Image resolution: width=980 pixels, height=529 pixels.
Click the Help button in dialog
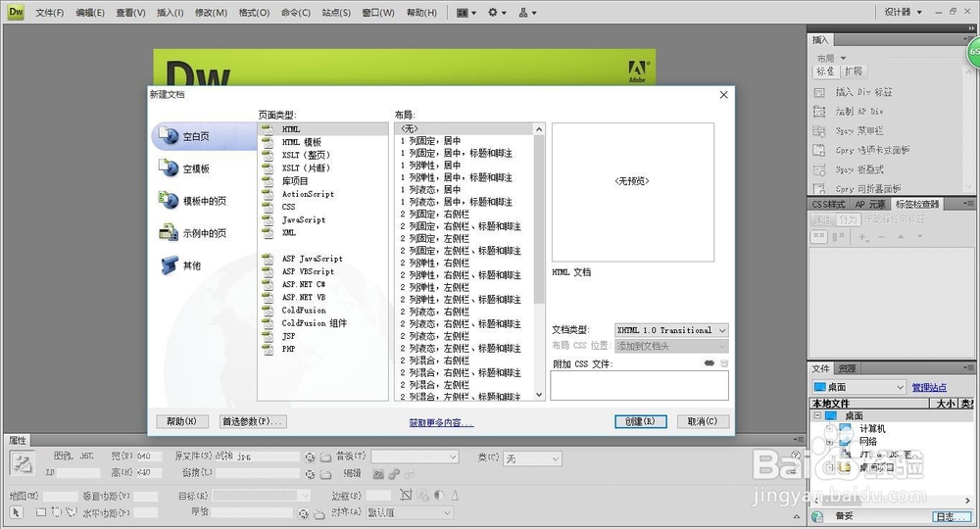[x=181, y=421]
